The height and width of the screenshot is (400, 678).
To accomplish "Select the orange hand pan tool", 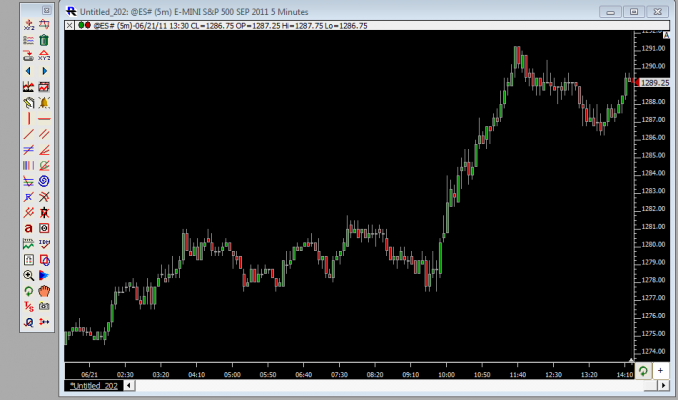I will click(44, 290).
